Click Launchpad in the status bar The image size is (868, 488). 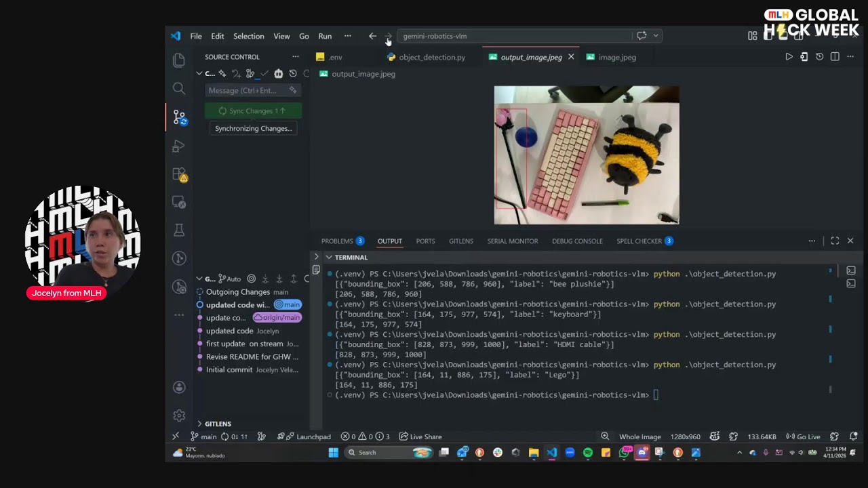coord(304,436)
